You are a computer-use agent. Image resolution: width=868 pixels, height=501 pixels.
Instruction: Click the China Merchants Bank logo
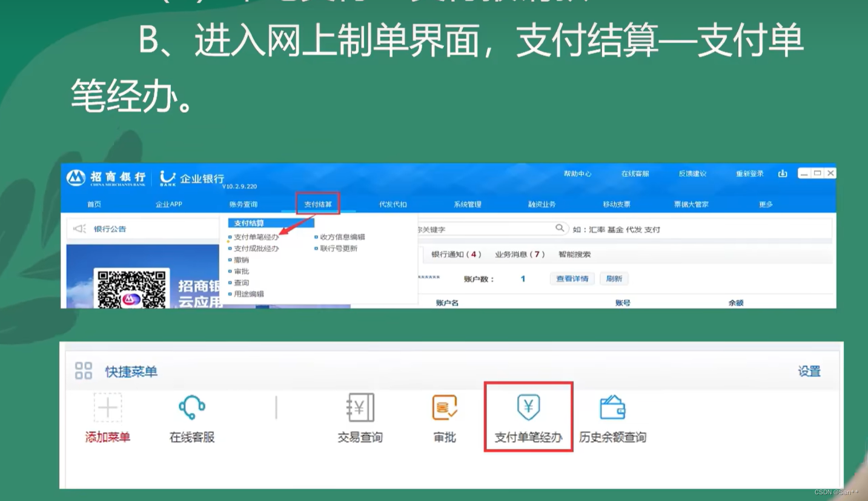click(x=76, y=178)
